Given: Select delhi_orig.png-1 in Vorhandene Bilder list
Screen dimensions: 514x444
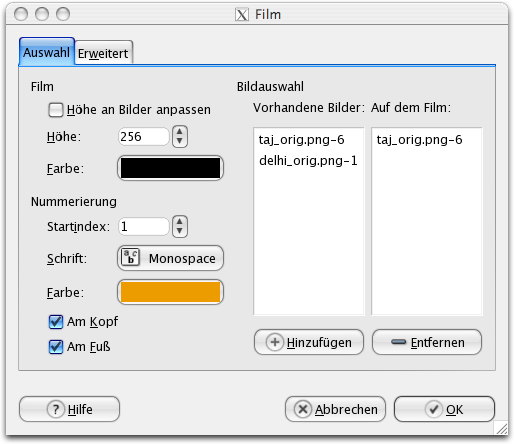Looking at the screenshot, I should tap(309, 161).
